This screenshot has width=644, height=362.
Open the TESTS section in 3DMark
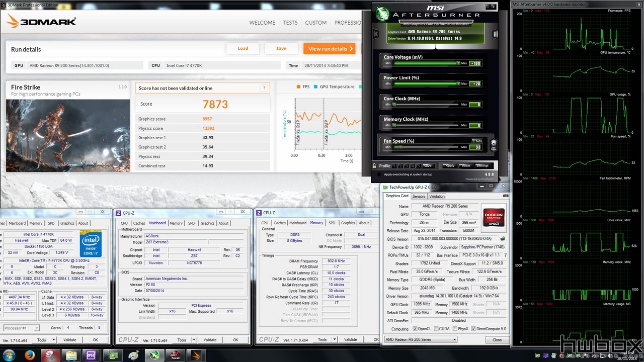click(290, 23)
